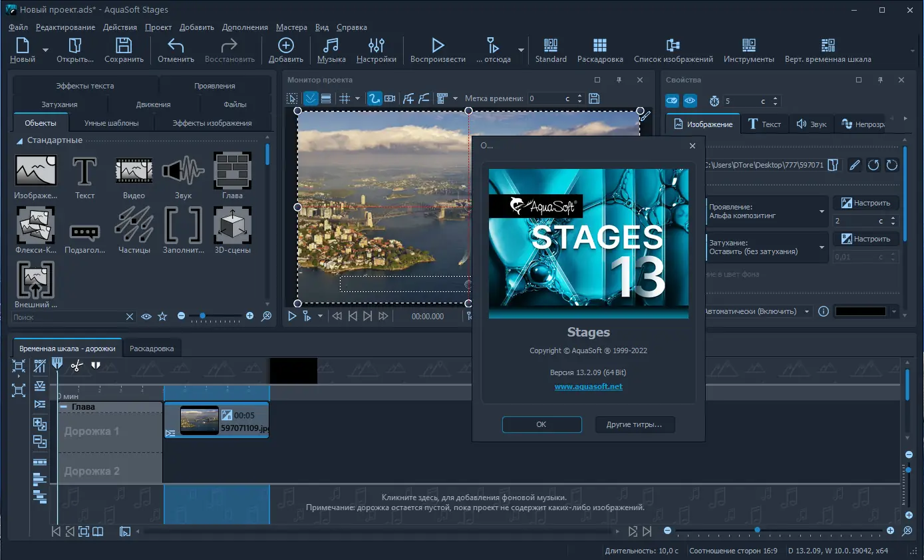Toggle the motion path curve mode in project monitor
The image size is (924, 560).
(375, 98)
